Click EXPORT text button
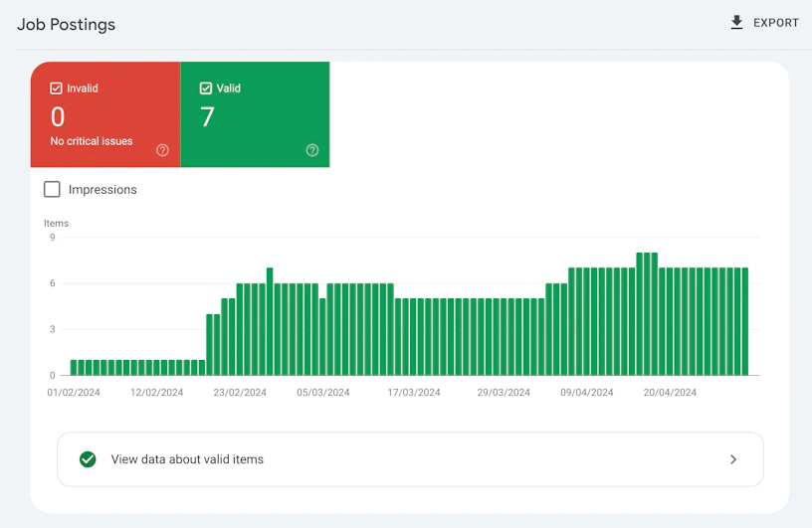This screenshot has height=528, width=812. pyautogui.click(x=776, y=23)
